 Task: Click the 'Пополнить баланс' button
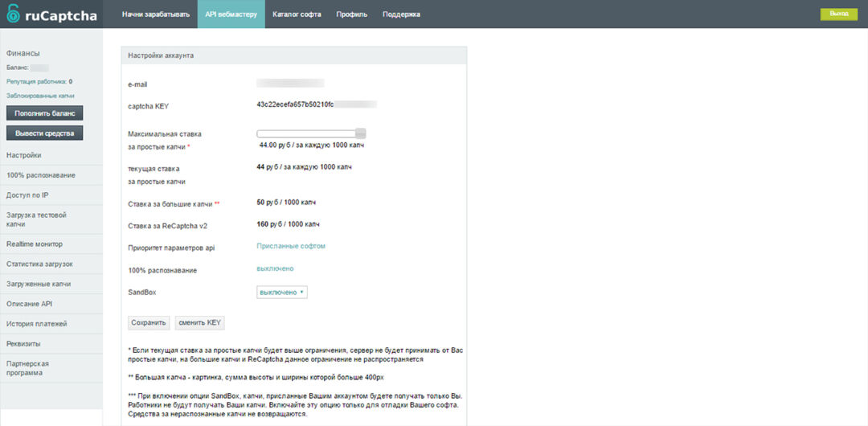(x=45, y=113)
